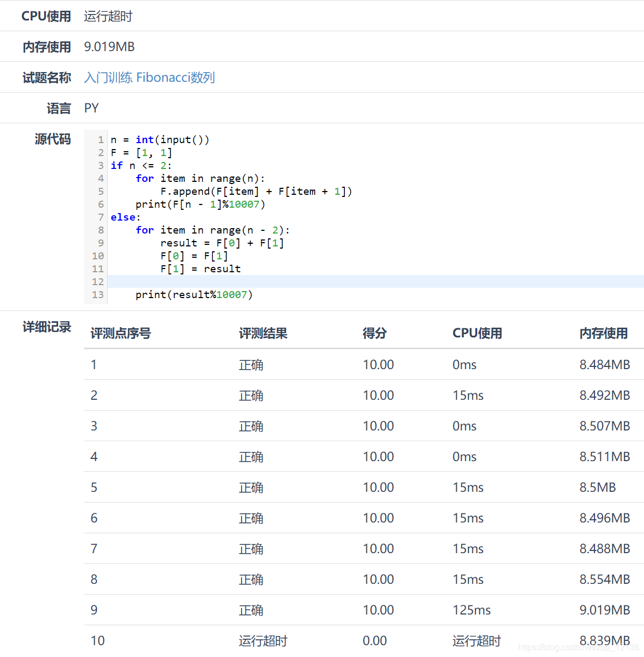Click line number 10 in code gutter

(97, 256)
